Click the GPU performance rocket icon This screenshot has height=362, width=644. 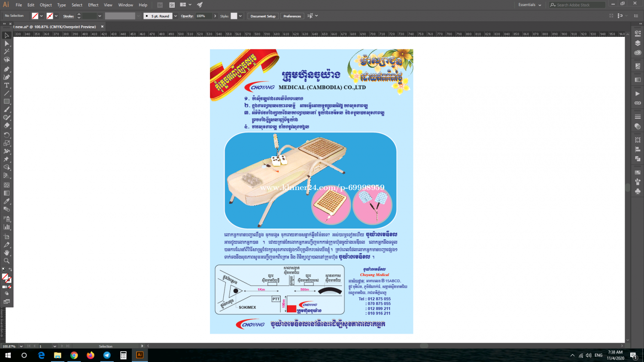click(x=200, y=5)
